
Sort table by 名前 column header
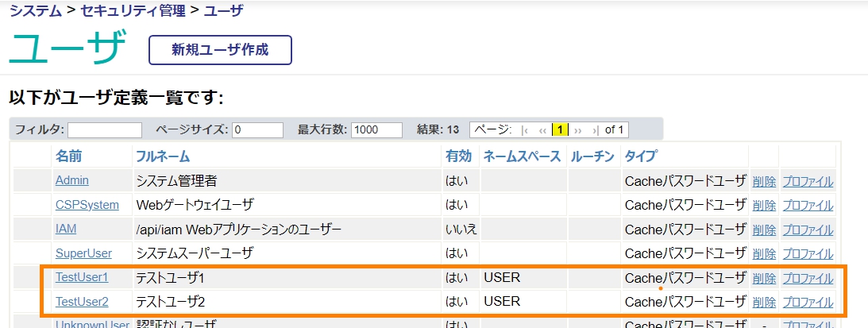[68, 156]
